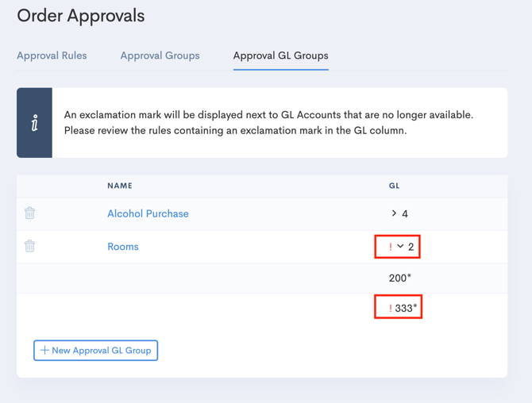Screen dimensions: 532x403
Task: Collapse the Rooms GL list chevron
Action: [x=400, y=247]
